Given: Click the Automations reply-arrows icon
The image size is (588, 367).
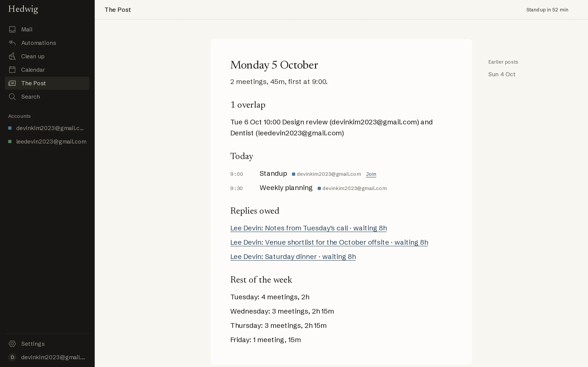Looking at the screenshot, I should click(12, 43).
